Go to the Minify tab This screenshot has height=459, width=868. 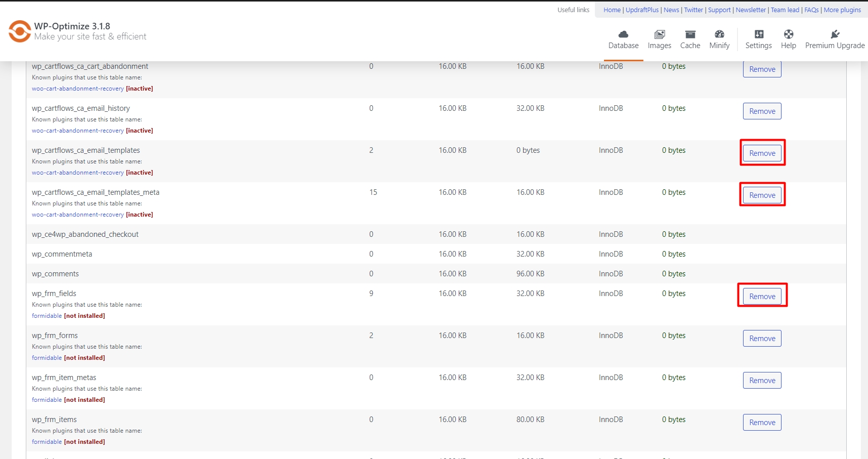(719, 39)
